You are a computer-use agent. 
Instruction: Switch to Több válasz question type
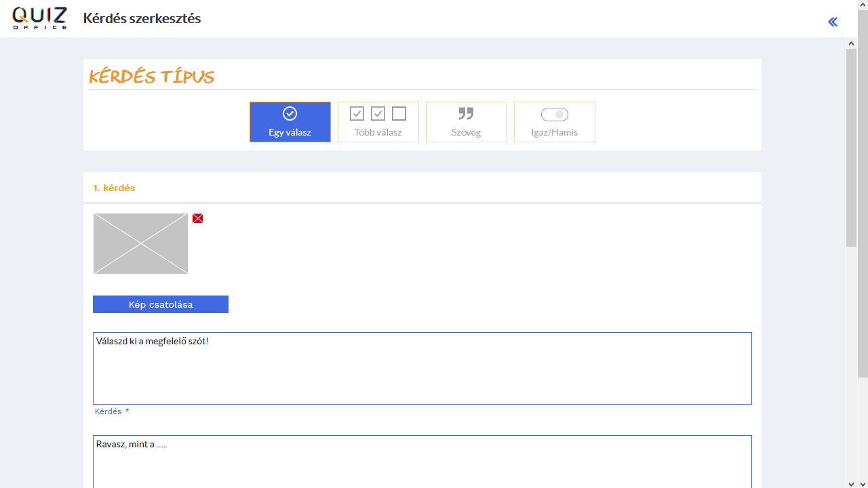click(x=378, y=122)
